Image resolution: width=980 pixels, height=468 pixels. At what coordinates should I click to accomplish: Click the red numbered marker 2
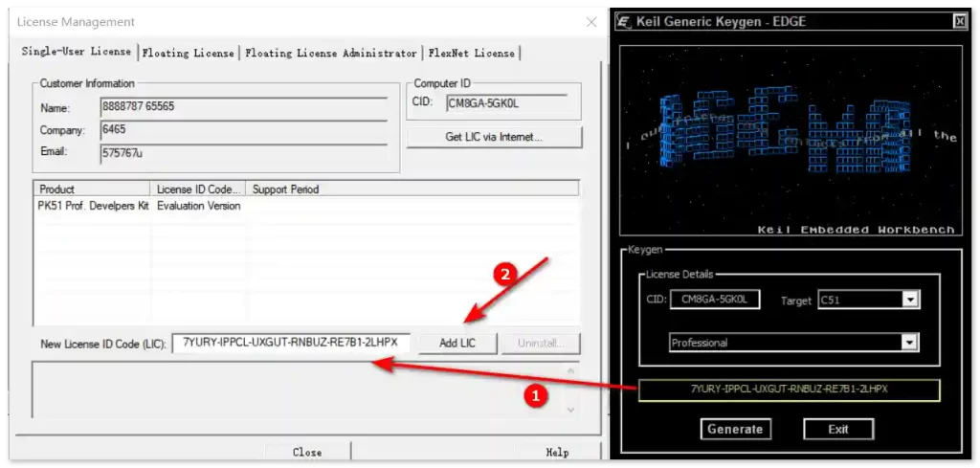[x=509, y=274]
